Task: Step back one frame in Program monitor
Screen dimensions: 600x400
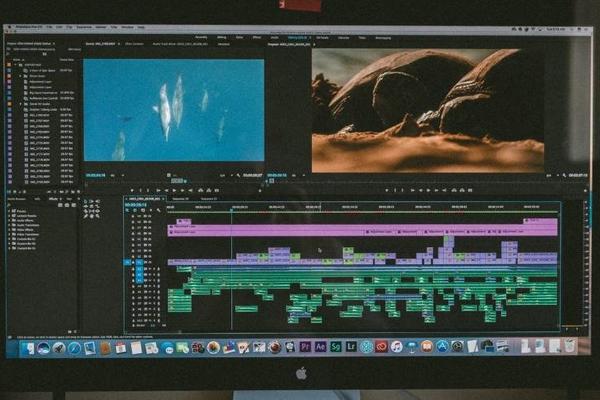Action: coord(421,190)
